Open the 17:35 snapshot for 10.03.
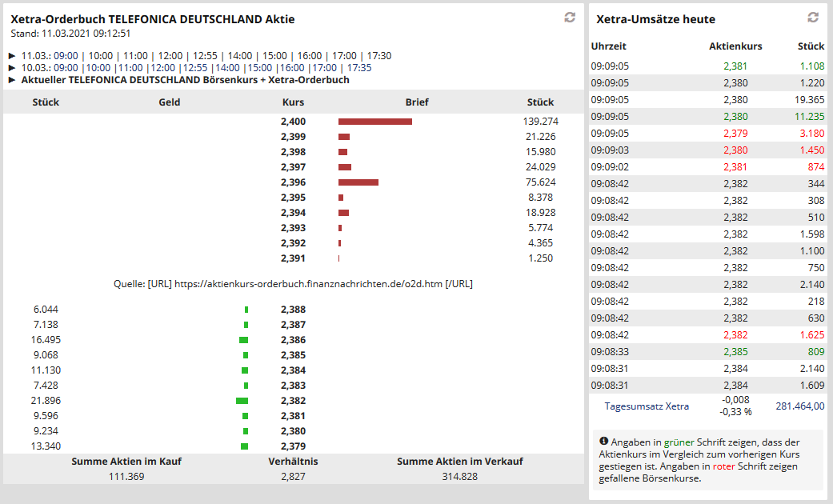833x504 pixels. [361, 67]
